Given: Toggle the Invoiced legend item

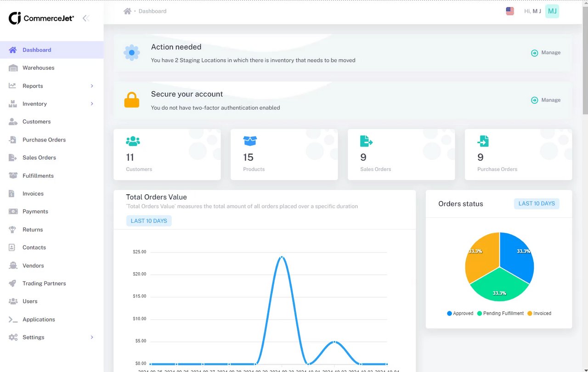Looking at the screenshot, I should (539, 313).
